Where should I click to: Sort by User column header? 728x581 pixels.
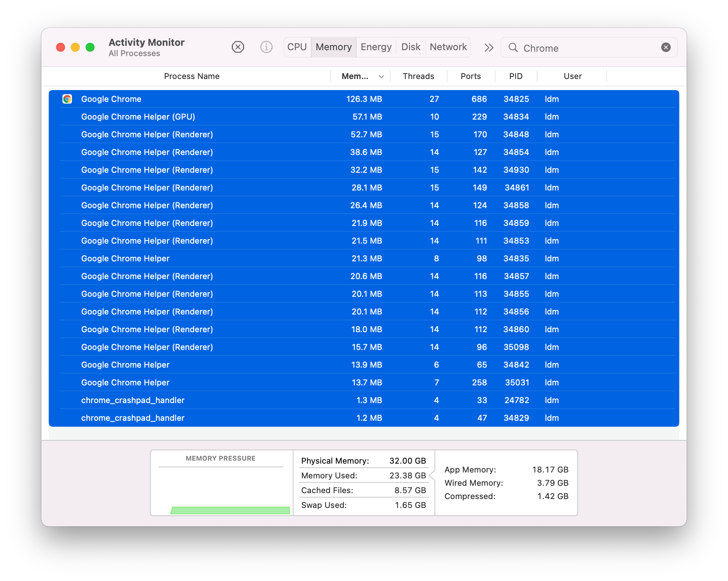(x=572, y=76)
